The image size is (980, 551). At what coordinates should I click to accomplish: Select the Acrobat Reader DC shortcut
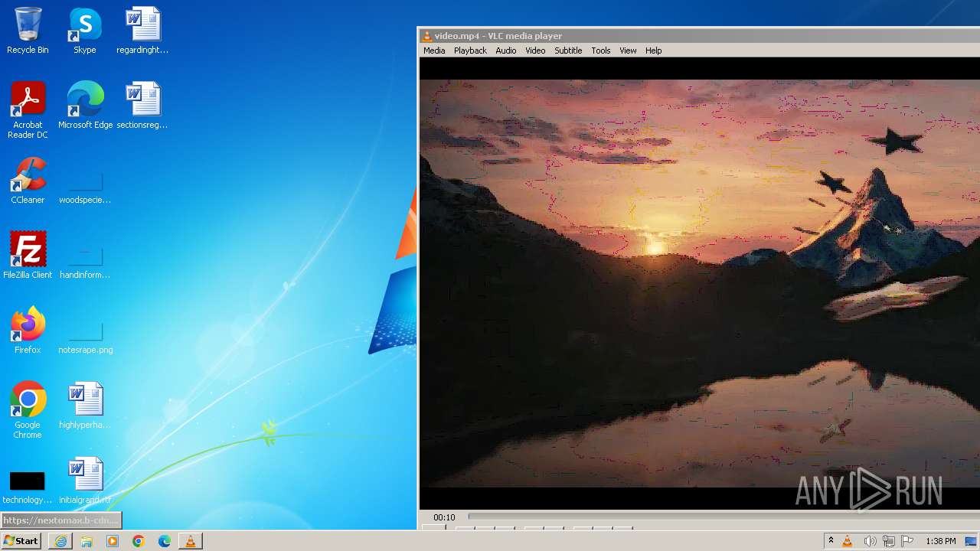point(28,110)
